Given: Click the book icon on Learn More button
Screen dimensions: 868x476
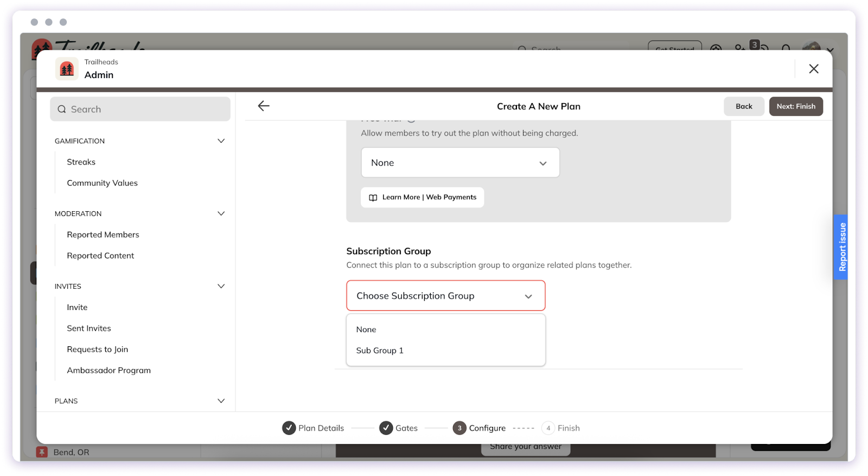Looking at the screenshot, I should point(373,198).
